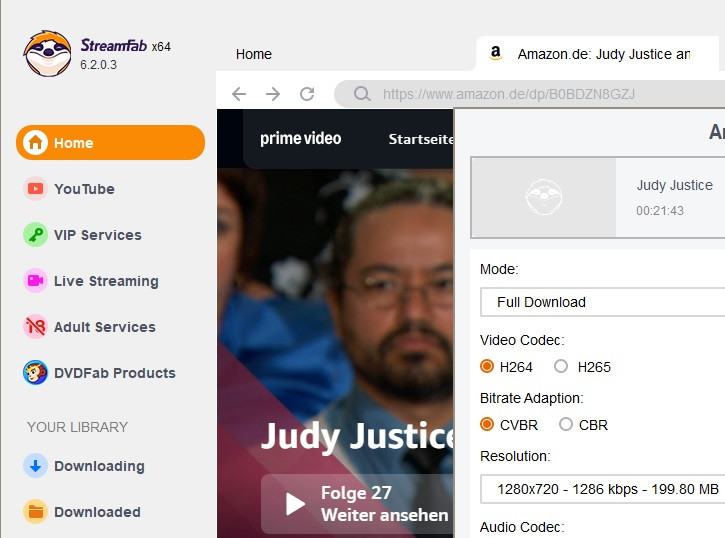
Task: Reload the page with the refresh icon
Action: (x=307, y=94)
